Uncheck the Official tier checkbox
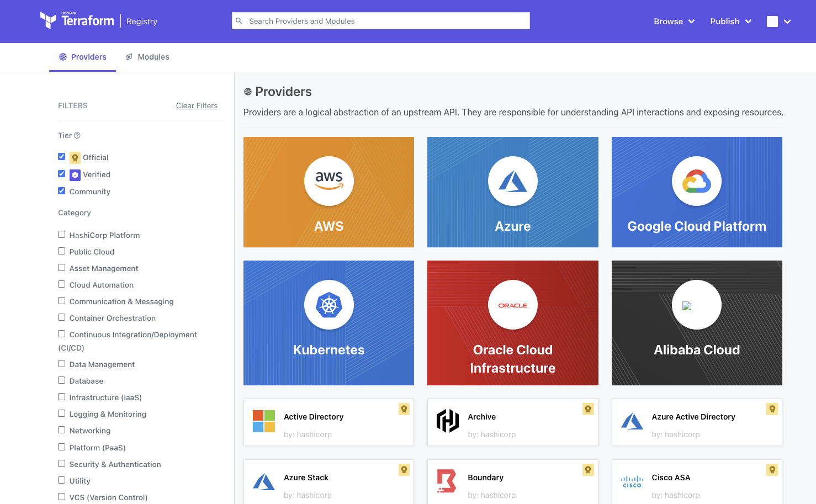This screenshot has width=816, height=504. [62, 157]
